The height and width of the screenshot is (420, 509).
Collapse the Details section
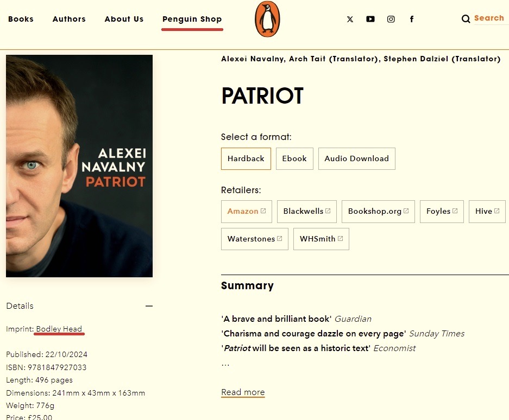coord(149,306)
